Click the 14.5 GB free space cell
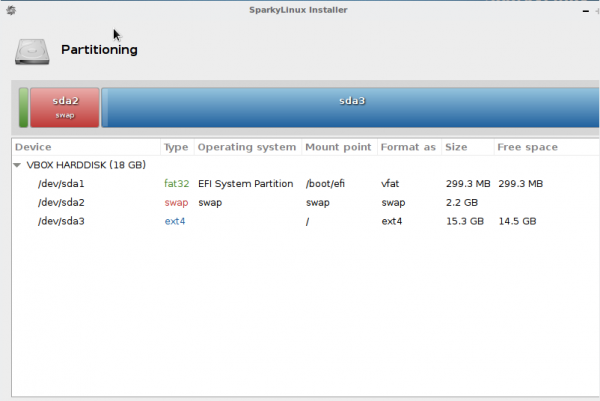Screen dimensions: 600x401 [x=517, y=221]
